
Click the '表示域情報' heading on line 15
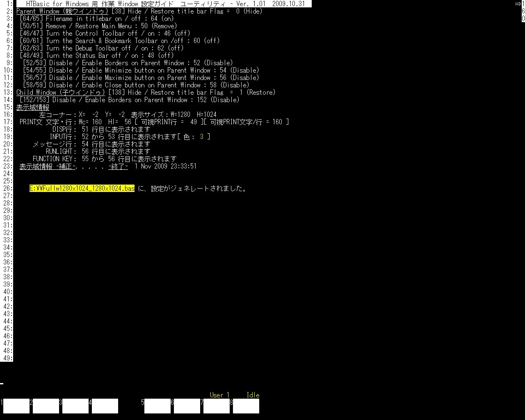33,107
